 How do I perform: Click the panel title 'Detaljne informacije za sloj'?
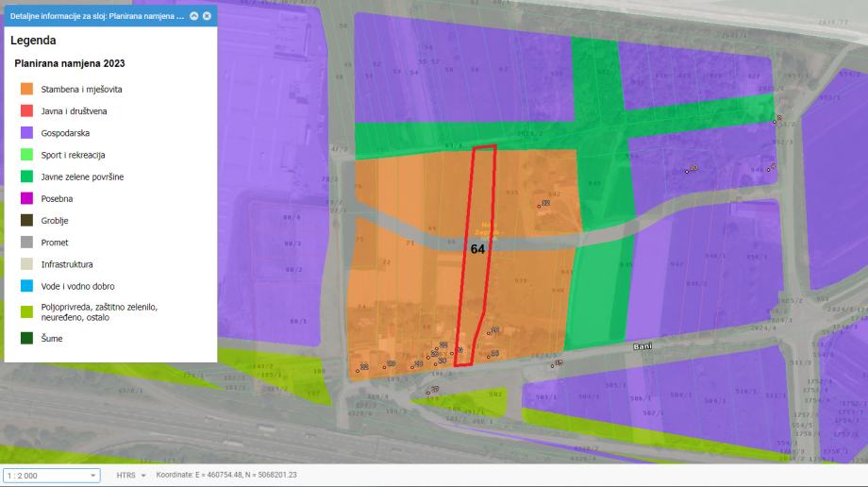(97, 16)
